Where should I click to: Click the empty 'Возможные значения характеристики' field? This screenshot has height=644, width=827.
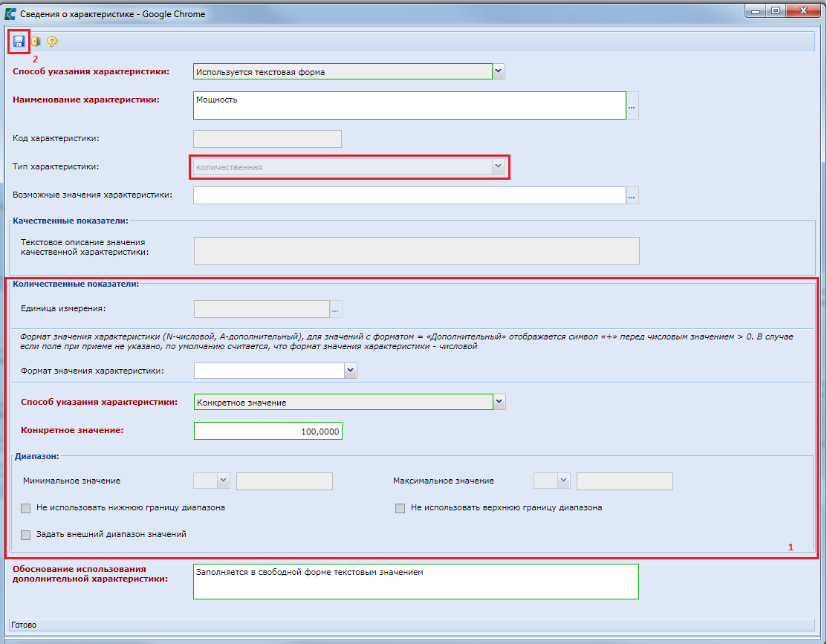tap(409, 195)
